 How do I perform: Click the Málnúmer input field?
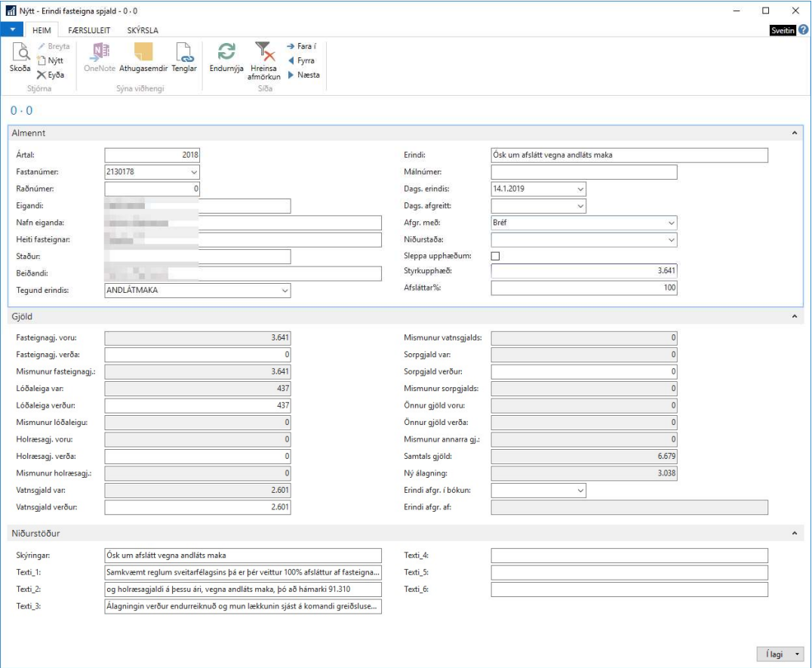tap(583, 172)
